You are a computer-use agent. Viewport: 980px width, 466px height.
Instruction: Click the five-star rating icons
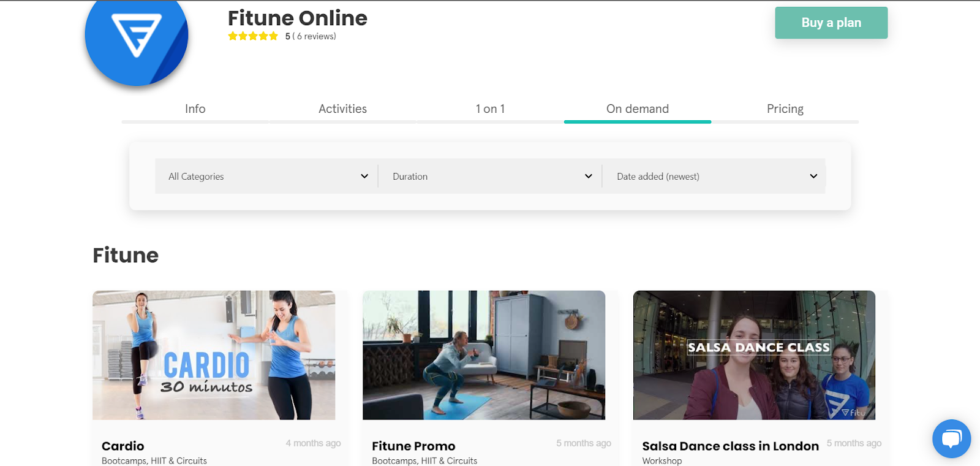pos(253,36)
